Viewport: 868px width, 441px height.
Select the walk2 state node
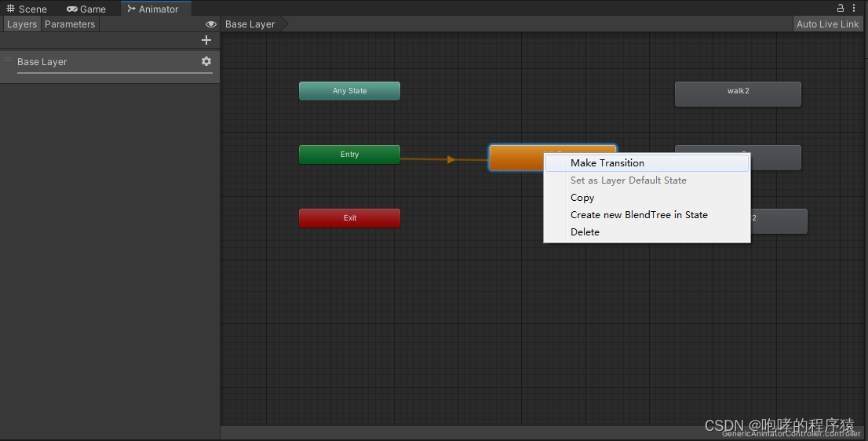[738, 94]
